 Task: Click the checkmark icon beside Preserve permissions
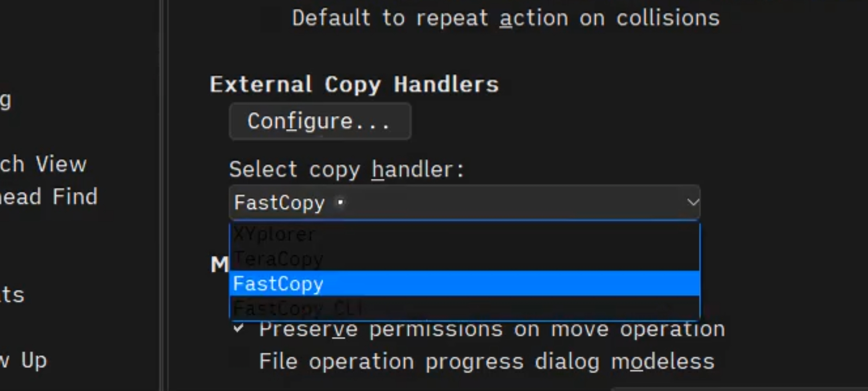point(238,329)
